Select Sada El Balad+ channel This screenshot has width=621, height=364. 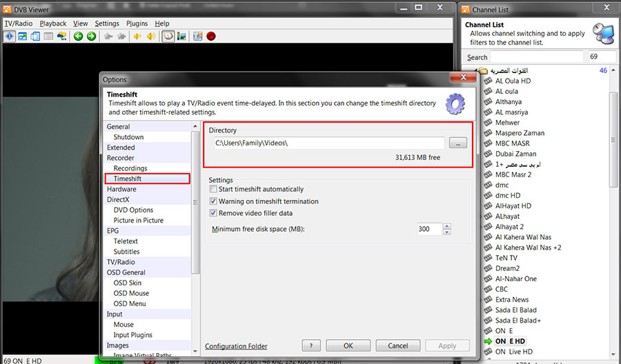[518, 321]
